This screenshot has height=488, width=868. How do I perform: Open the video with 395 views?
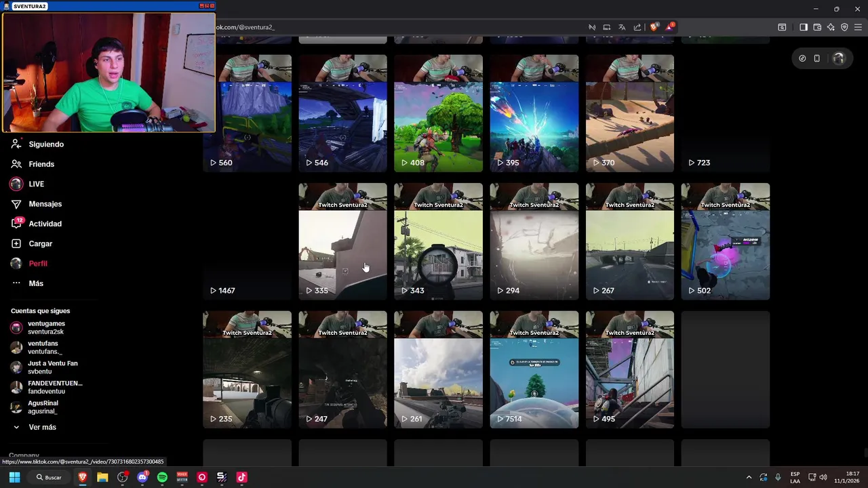534,113
